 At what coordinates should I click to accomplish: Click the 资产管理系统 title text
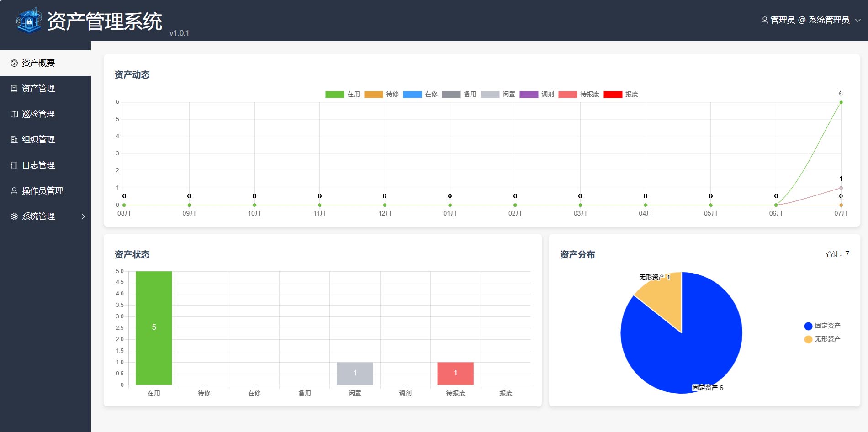(x=105, y=21)
